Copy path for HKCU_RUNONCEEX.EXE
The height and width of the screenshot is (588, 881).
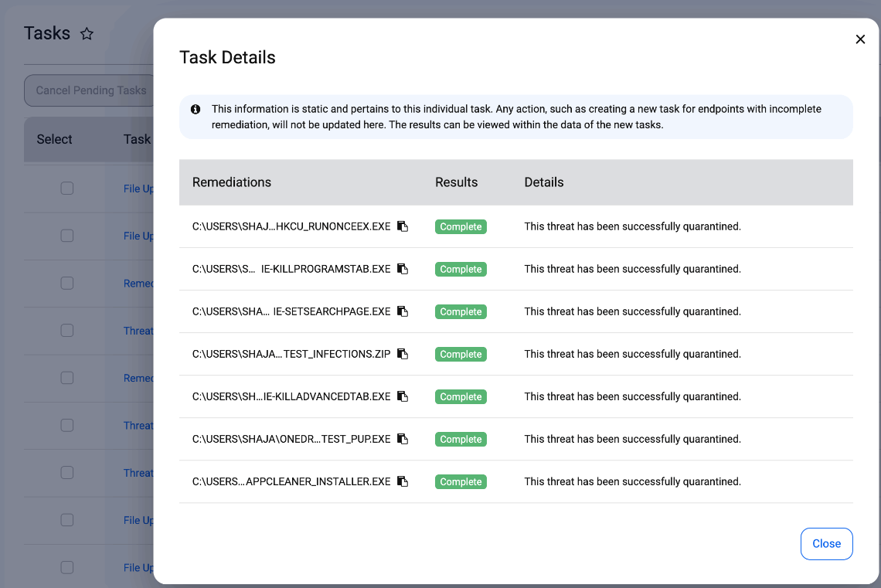(403, 226)
